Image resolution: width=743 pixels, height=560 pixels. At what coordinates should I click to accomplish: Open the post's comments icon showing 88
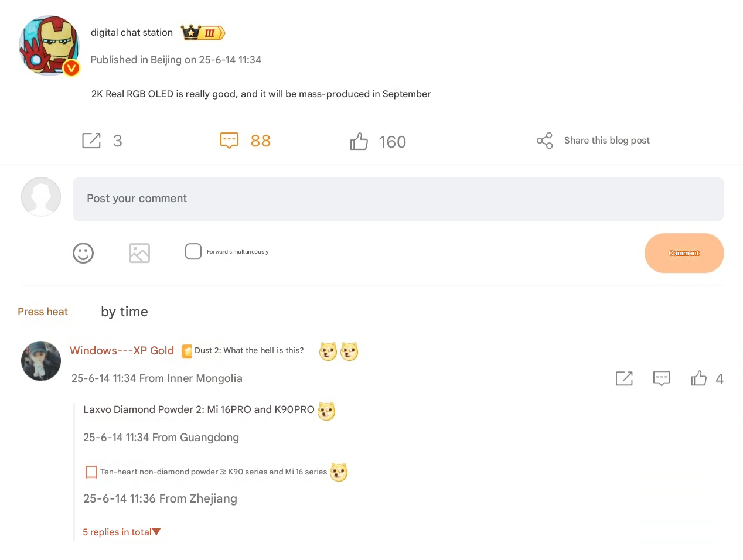click(229, 141)
